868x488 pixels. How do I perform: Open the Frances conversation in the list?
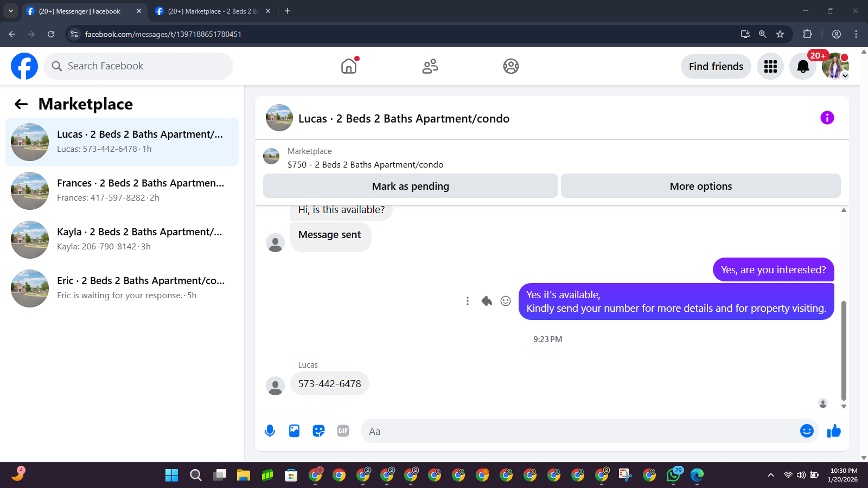[122, 191]
